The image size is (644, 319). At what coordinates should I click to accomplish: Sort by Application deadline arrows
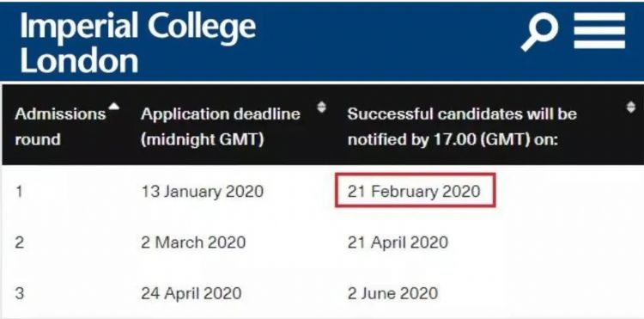tap(322, 107)
